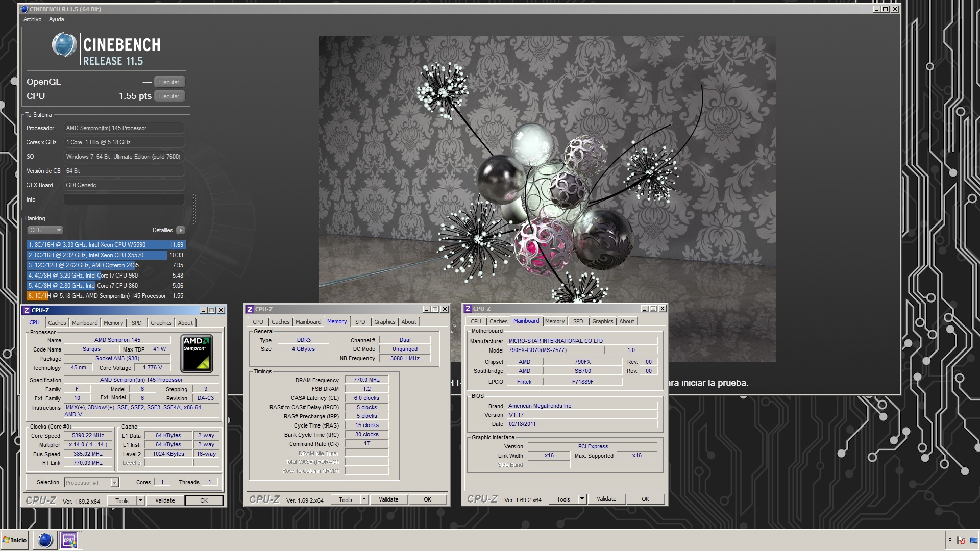Show hidden system tray icons
980x551 pixels.
(x=950, y=540)
